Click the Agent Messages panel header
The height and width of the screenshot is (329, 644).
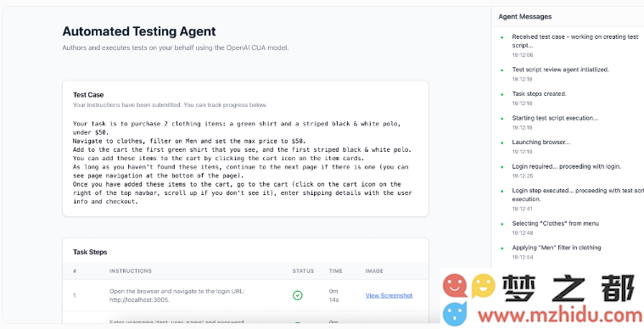[525, 17]
